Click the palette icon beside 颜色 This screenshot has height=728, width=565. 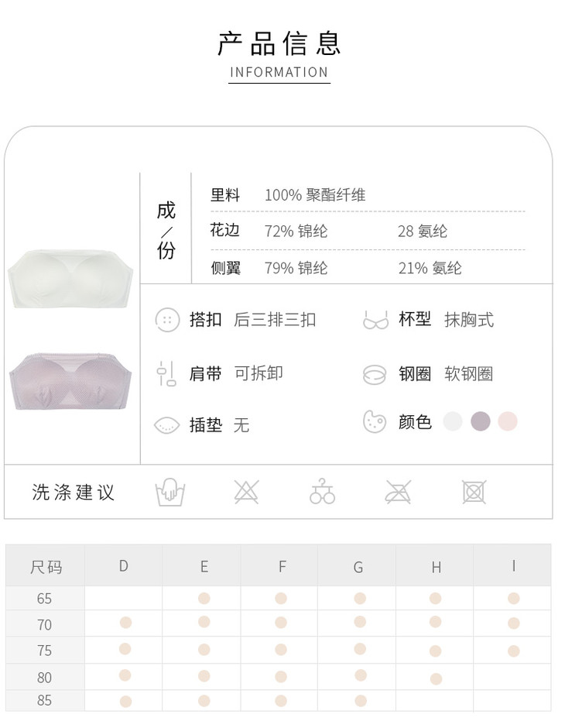point(375,421)
